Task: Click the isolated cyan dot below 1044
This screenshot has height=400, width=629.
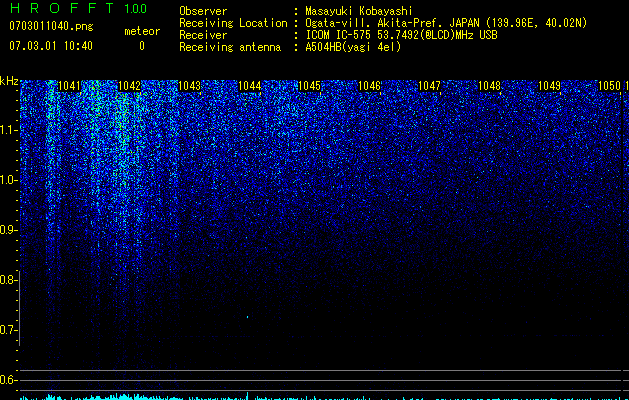Action: click(248, 317)
